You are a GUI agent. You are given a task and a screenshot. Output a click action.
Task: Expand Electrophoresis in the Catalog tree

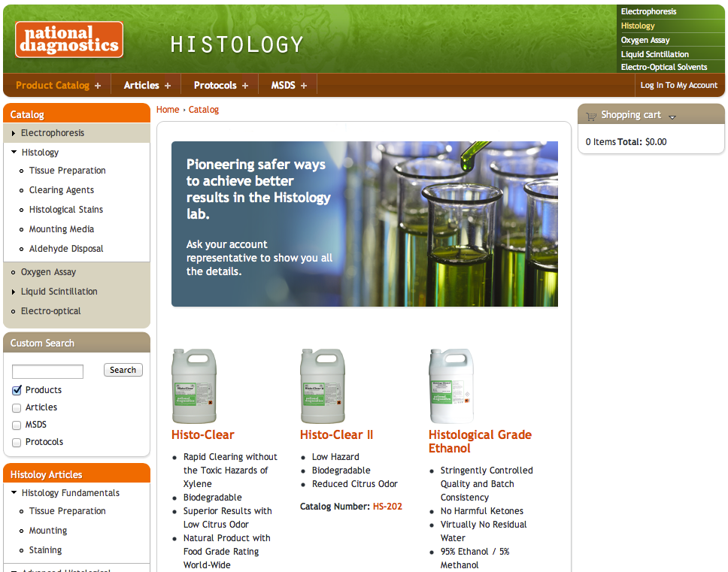(14, 134)
